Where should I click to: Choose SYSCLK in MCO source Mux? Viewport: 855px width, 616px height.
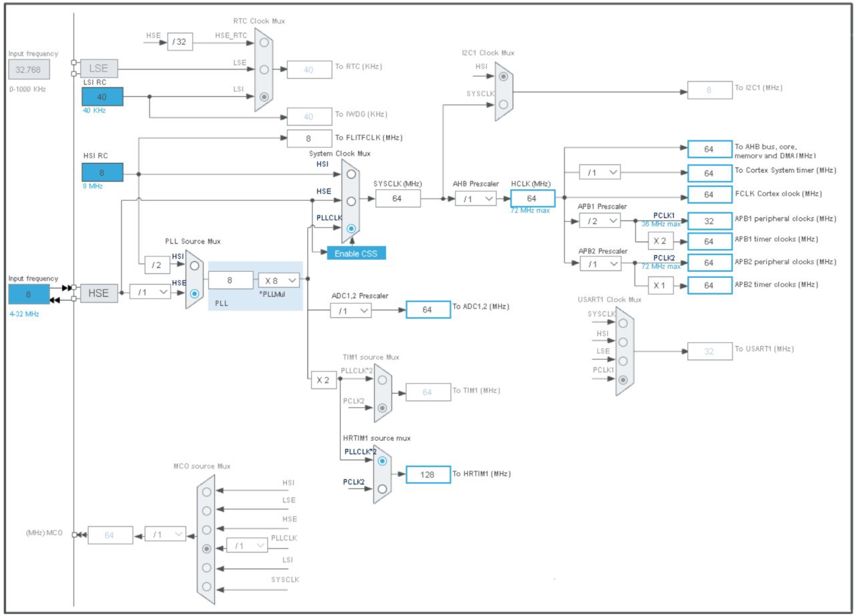point(206,587)
